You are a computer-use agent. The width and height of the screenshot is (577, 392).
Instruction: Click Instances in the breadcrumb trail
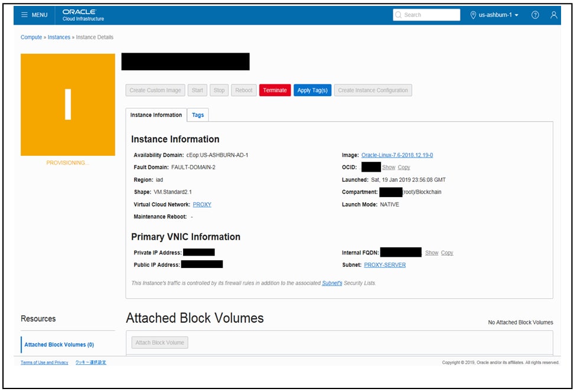[x=58, y=37]
